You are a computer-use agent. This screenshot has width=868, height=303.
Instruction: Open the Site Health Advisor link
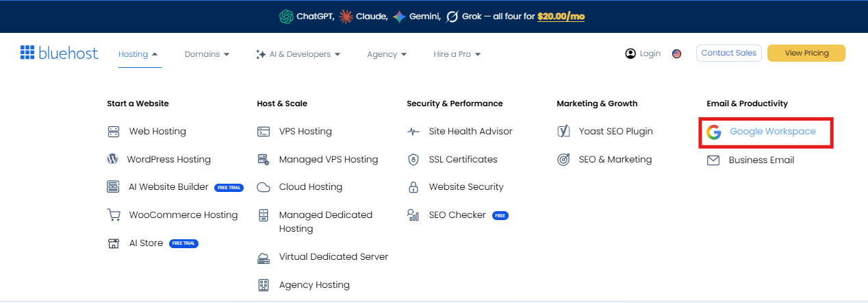pos(471,132)
